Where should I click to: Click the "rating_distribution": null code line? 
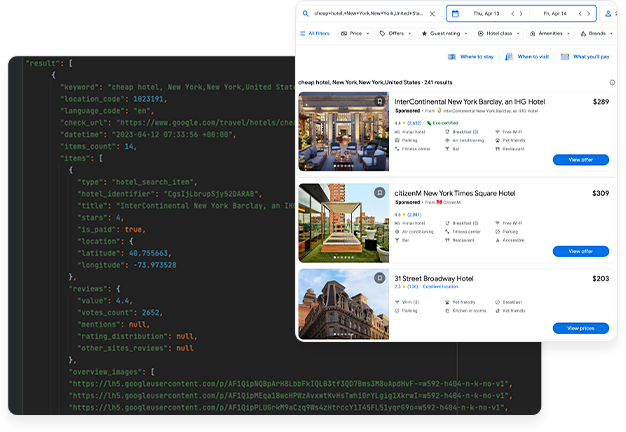coord(137,336)
